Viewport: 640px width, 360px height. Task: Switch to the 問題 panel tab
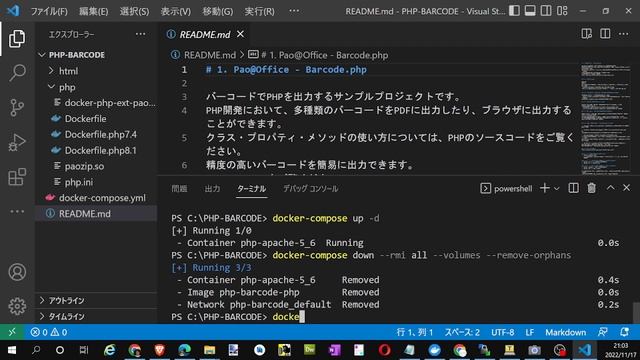coord(179,189)
